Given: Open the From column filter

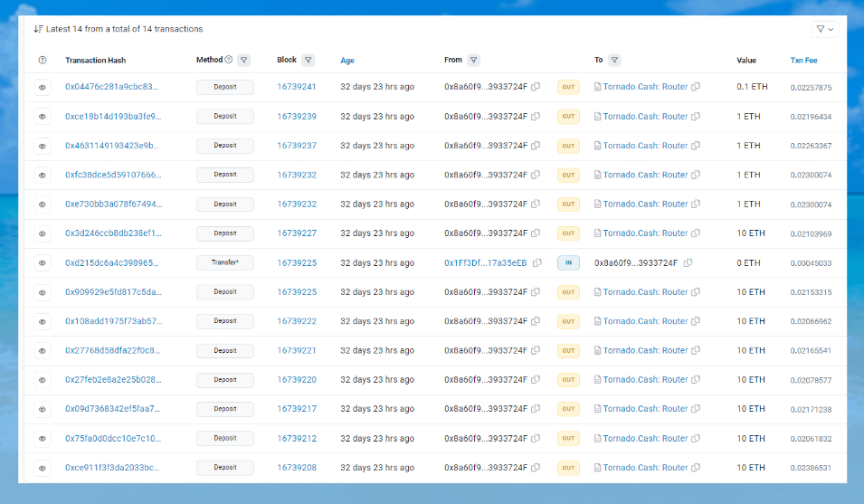Looking at the screenshot, I should click(474, 61).
